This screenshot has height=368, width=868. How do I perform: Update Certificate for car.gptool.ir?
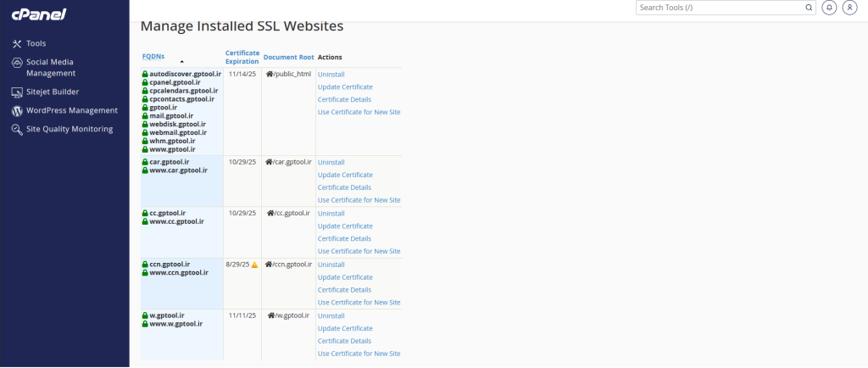(x=345, y=175)
